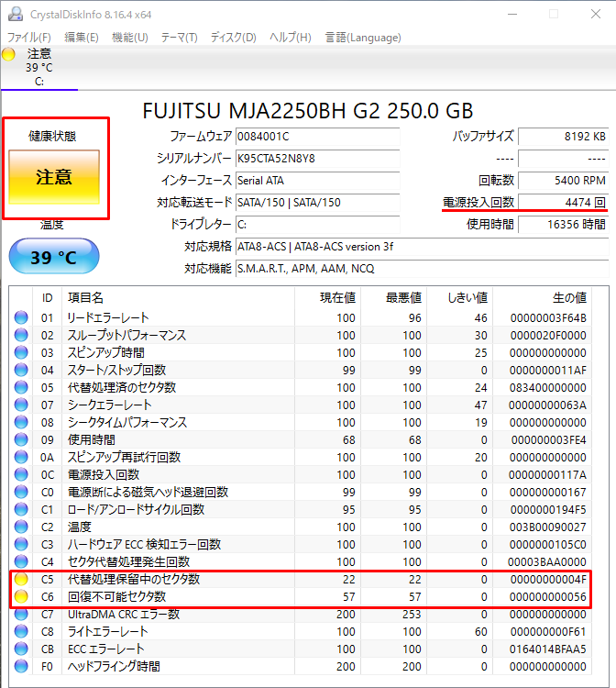Open the ファイル(F) menu
Screen dimensions: 616x688
(29, 38)
